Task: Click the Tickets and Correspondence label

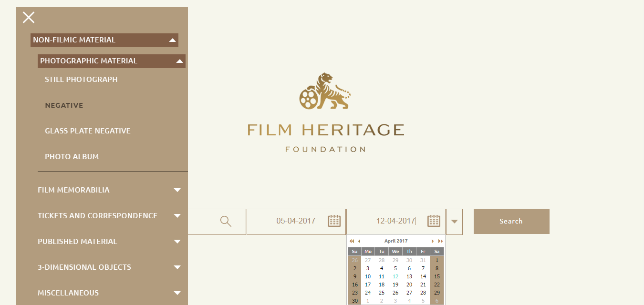Action: 97,216
